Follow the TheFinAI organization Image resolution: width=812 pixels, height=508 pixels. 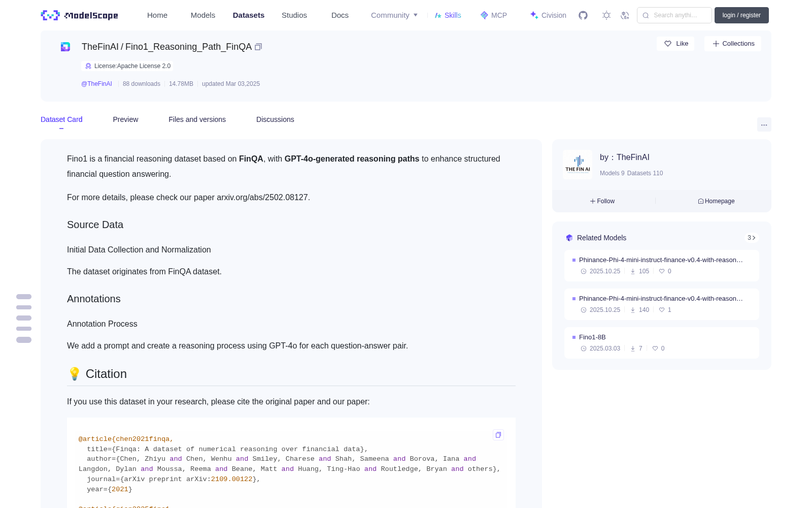pyautogui.click(x=602, y=201)
